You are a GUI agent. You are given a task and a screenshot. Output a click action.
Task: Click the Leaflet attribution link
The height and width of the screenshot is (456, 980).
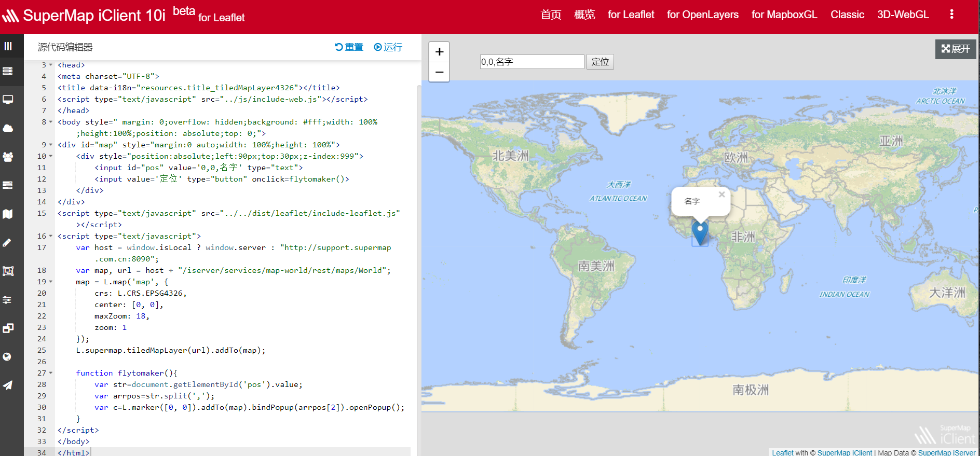coord(782,452)
